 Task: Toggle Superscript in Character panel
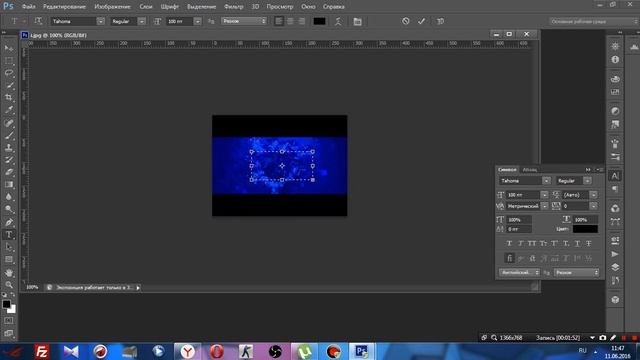554,243
